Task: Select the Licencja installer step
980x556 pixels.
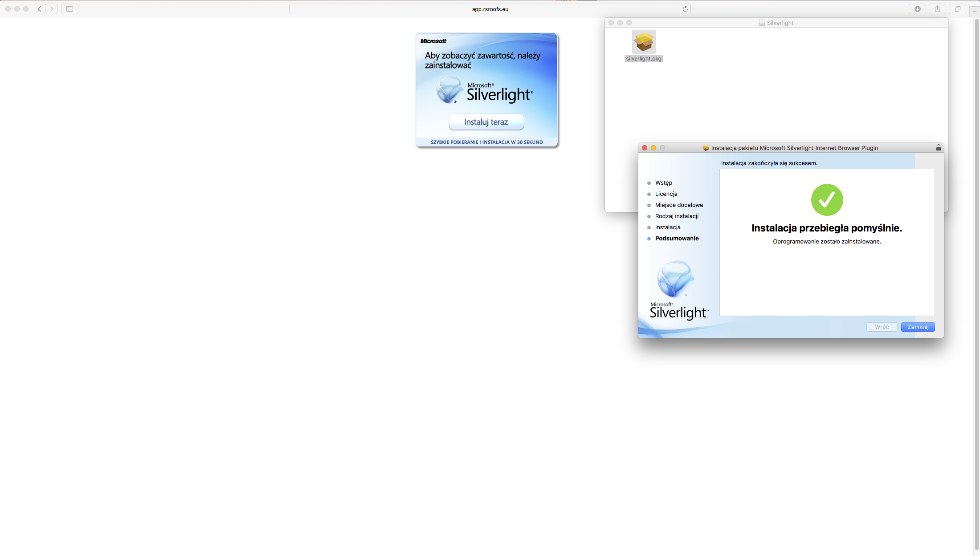Action: click(666, 194)
